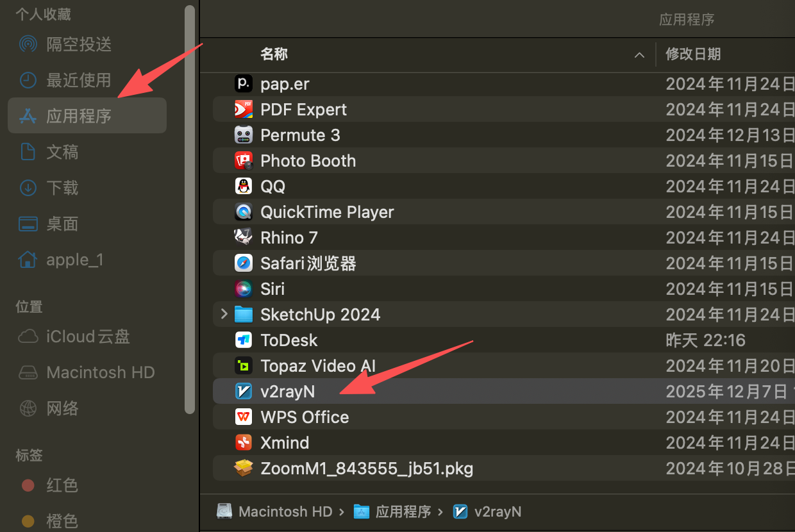
Task: Click the clock icon beside 最近使用
Action: tap(28, 80)
